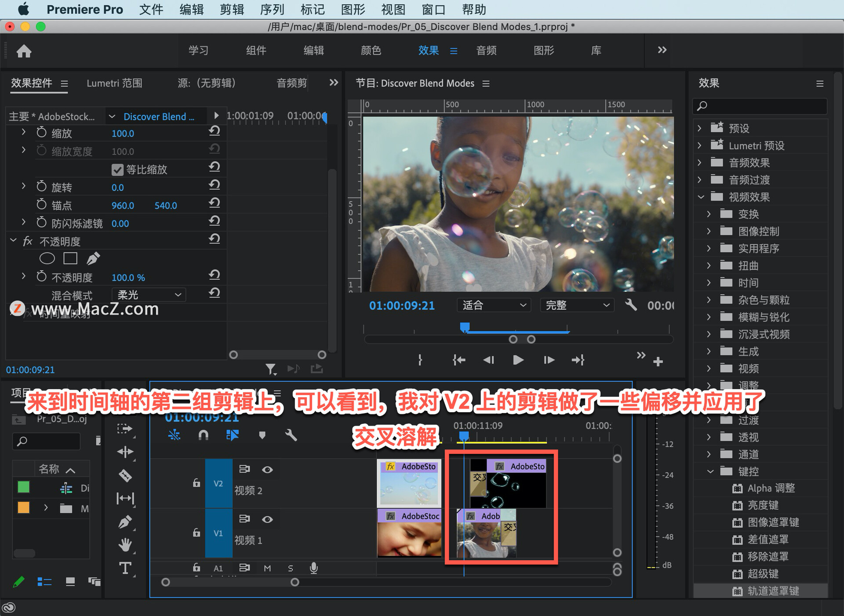This screenshot has height=616, width=844.
Task: Open the 序列 menu
Action: [x=272, y=9]
